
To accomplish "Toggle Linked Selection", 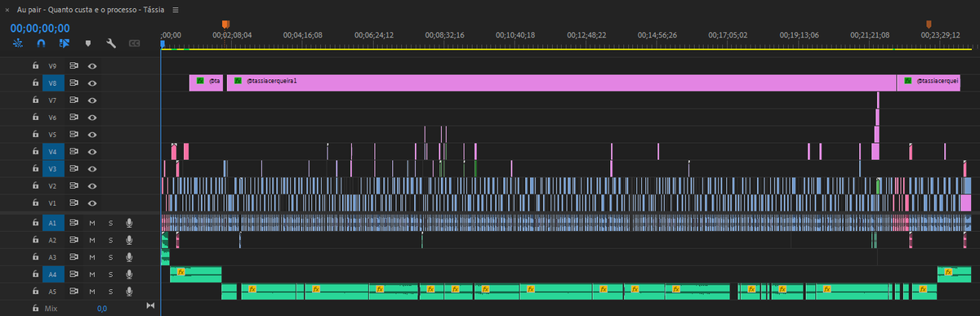I will pyautogui.click(x=65, y=43).
